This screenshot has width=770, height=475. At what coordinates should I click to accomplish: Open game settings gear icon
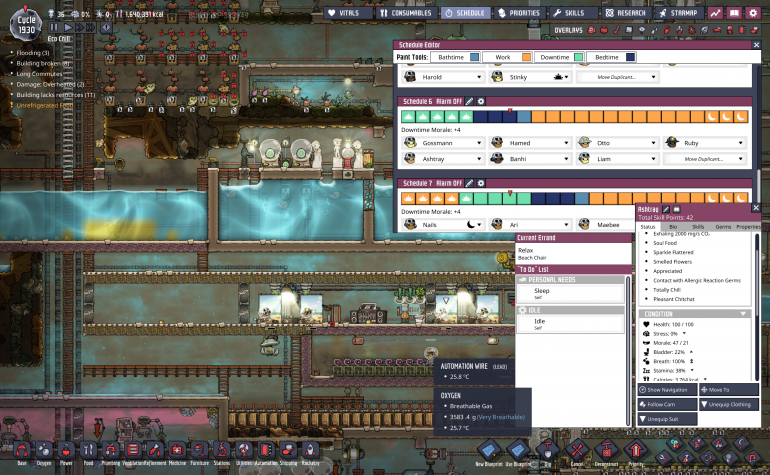pos(753,13)
